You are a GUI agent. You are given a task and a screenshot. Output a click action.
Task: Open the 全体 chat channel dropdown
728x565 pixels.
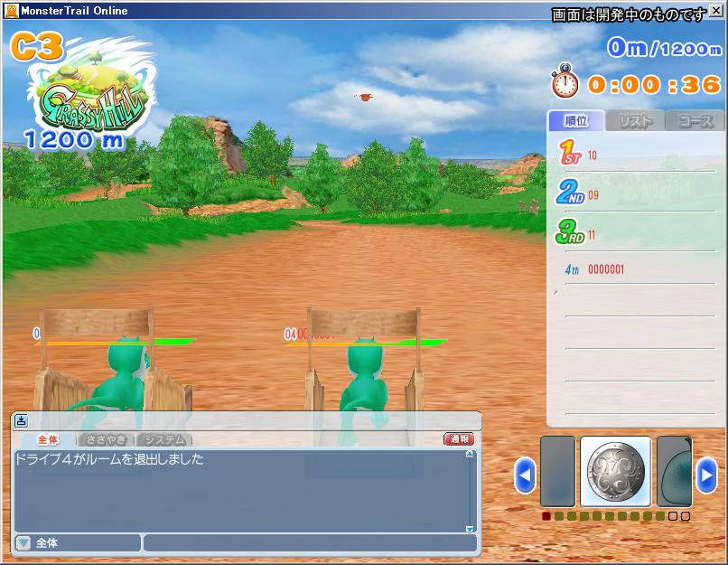[x=23, y=542]
